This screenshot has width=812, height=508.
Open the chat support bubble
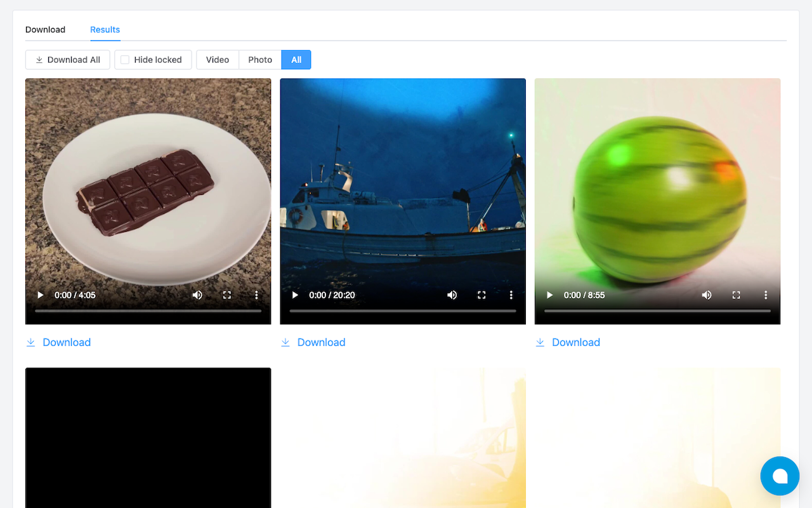(x=780, y=476)
